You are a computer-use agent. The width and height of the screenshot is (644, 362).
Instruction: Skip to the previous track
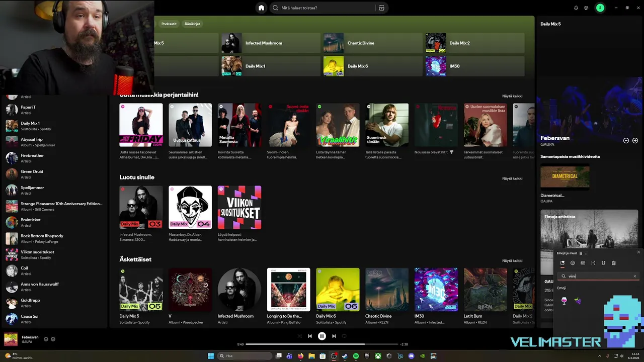pos(310,336)
